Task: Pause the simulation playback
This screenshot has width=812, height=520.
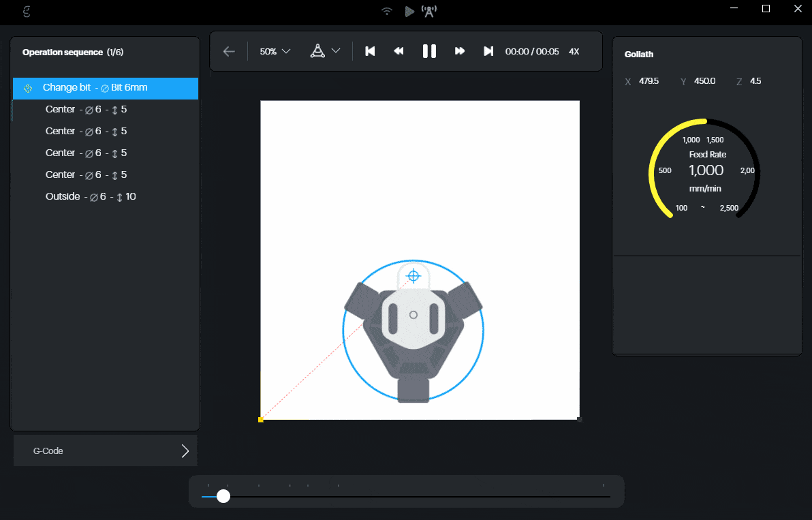Action: pos(429,51)
